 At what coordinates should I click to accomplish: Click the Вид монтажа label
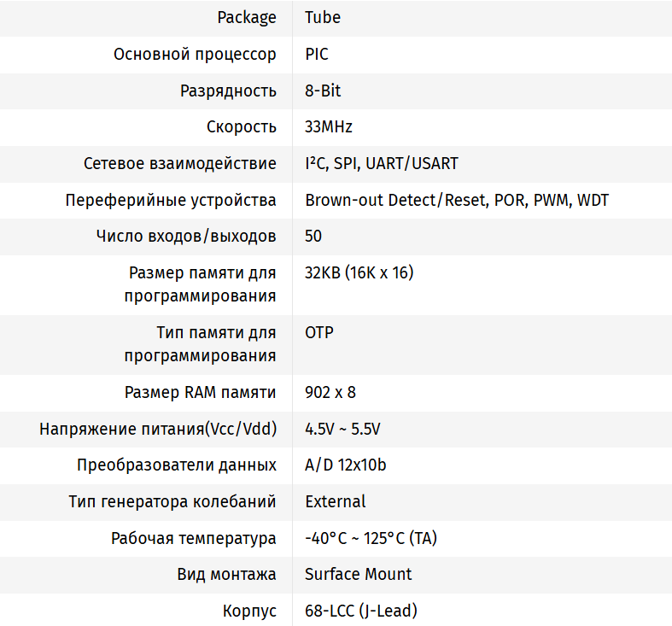click(x=226, y=575)
